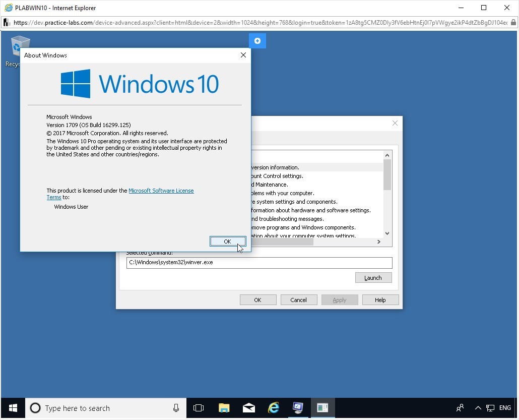Select the 'nd troubleshooting messages' row
The height and width of the screenshot is (420, 519).
[317, 219]
